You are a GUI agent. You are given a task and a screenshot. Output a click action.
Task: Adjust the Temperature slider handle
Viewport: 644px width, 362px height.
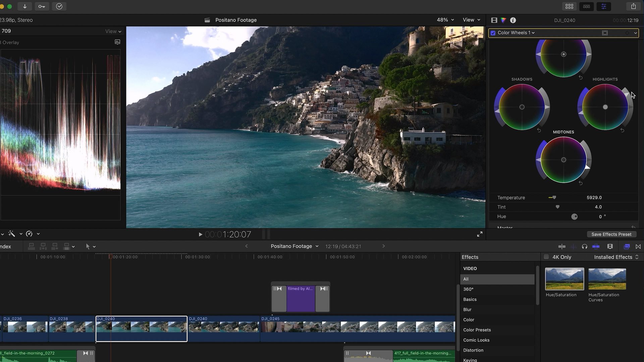(x=554, y=197)
